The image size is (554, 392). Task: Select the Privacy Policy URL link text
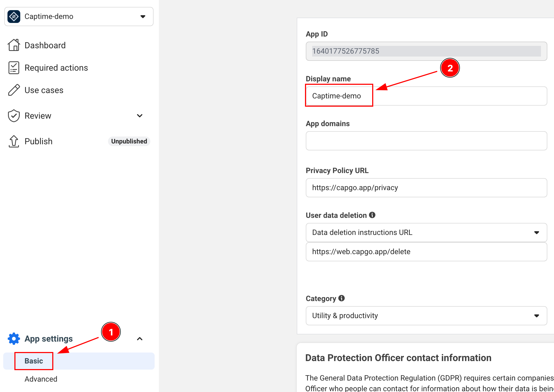pyautogui.click(x=355, y=187)
